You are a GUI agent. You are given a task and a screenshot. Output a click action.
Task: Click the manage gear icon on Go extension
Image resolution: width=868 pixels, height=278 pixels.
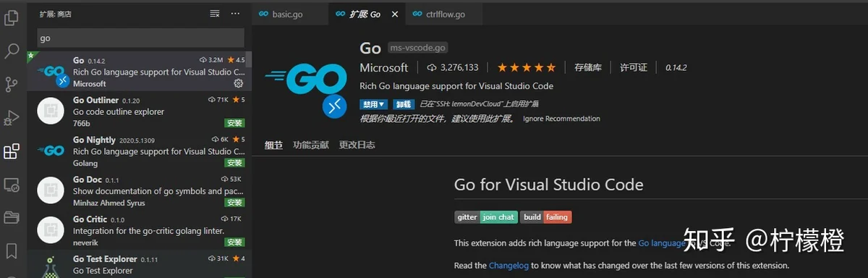tap(239, 84)
